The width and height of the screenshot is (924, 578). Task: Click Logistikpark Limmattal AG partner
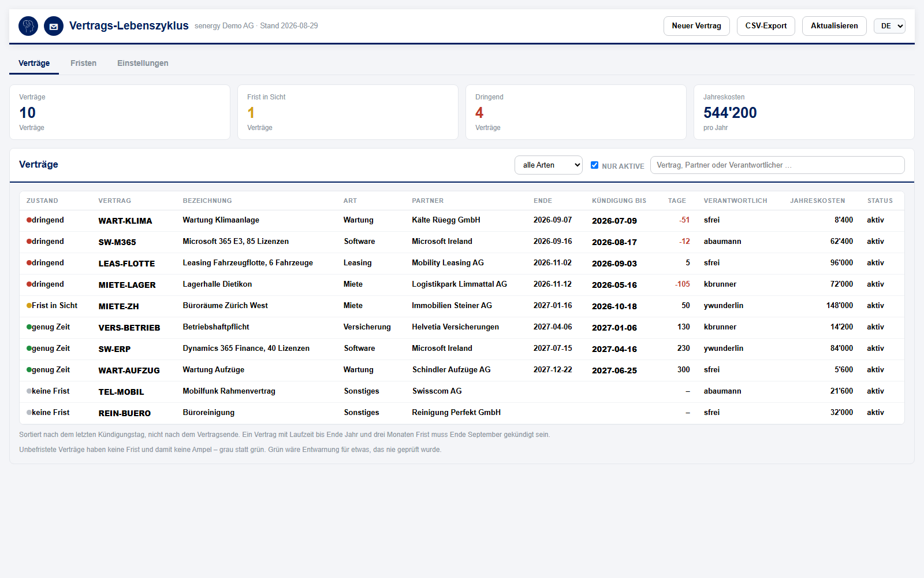coord(459,284)
